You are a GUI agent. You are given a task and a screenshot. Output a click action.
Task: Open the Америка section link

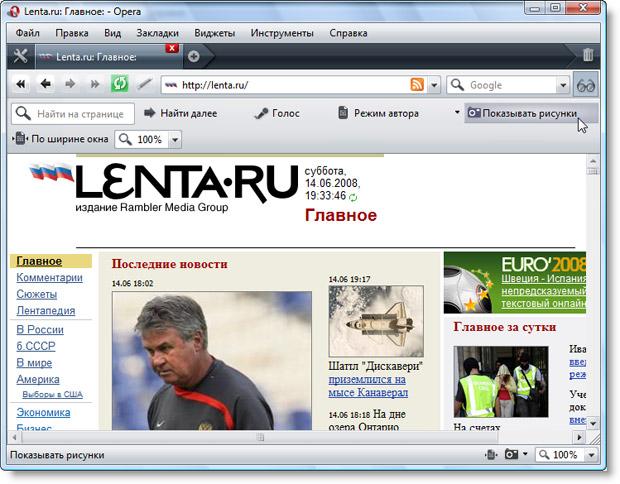[x=38, y=379]
